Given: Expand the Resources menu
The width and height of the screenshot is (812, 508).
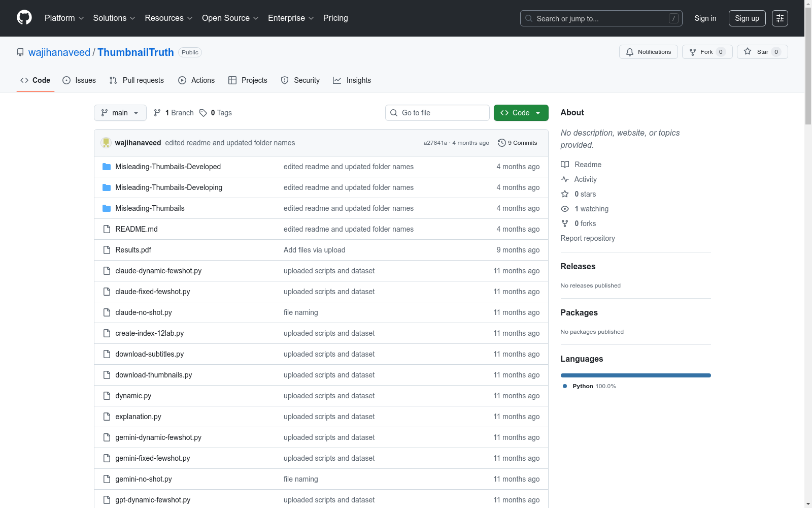Looking at the screenshot, I should [169, 18].
